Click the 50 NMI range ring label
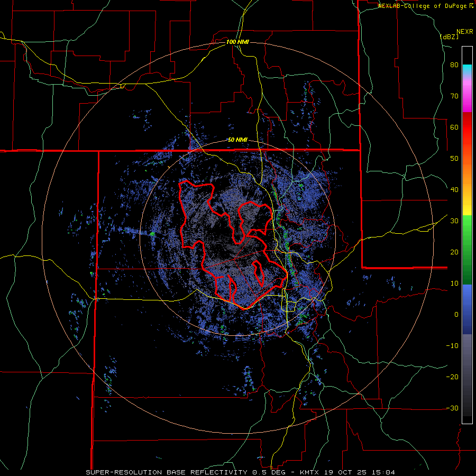 coord(237,140)
